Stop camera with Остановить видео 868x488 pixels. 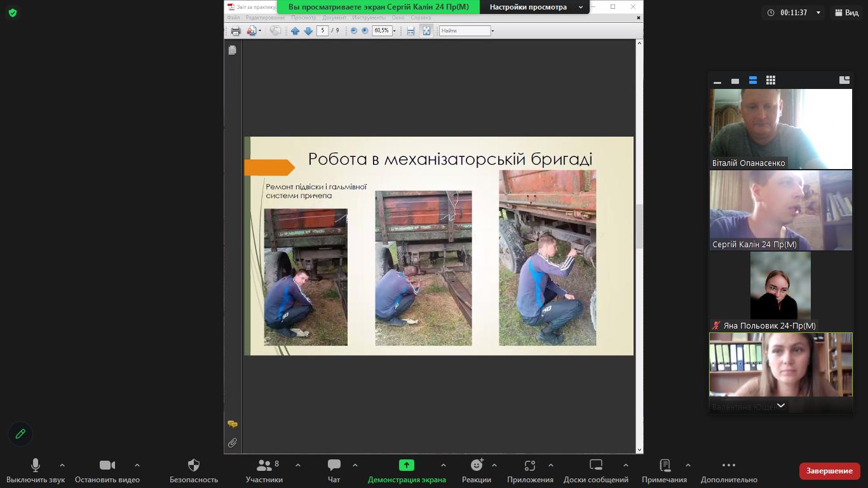click(107, 471)
